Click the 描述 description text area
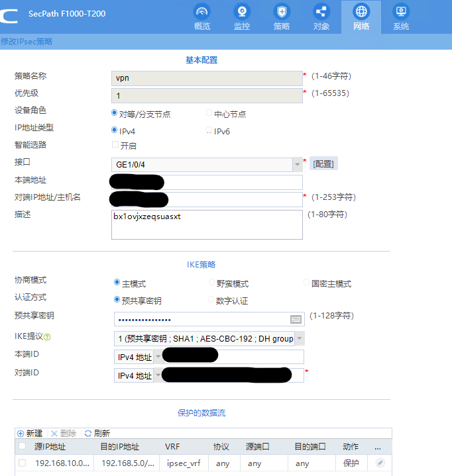The height and width of the screenshot is (476, 452). coord(207,224)
